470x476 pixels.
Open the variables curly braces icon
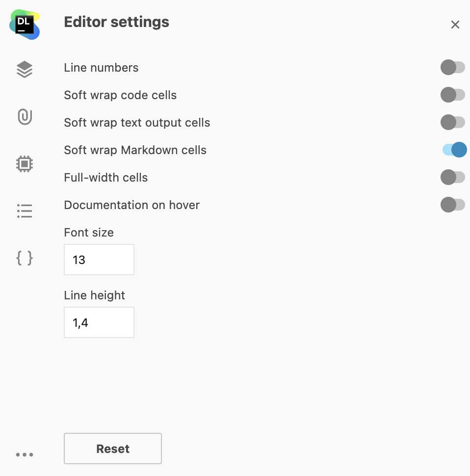[x=25, y=258]
